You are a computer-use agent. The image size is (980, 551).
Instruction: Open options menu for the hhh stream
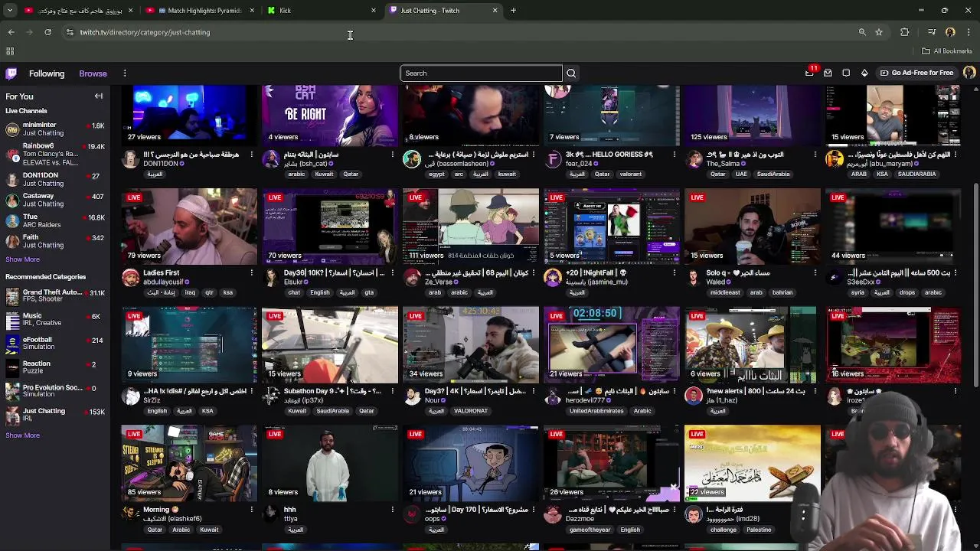pyautogui.click(x=392, y=509)
